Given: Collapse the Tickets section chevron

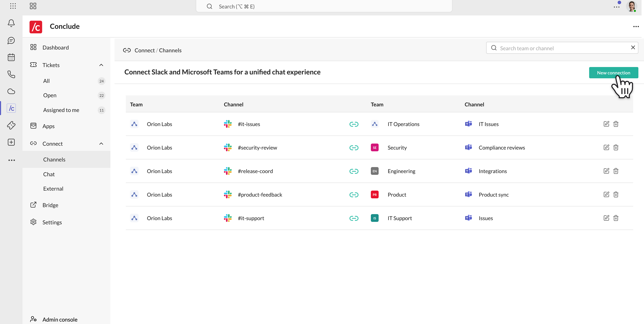Looking at the screenshot, I should point(101,65).
